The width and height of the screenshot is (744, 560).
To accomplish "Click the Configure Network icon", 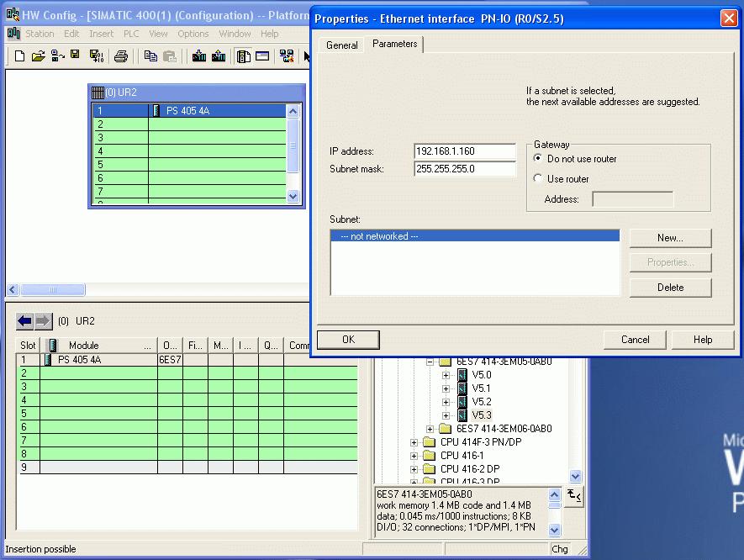I will 287,56.
